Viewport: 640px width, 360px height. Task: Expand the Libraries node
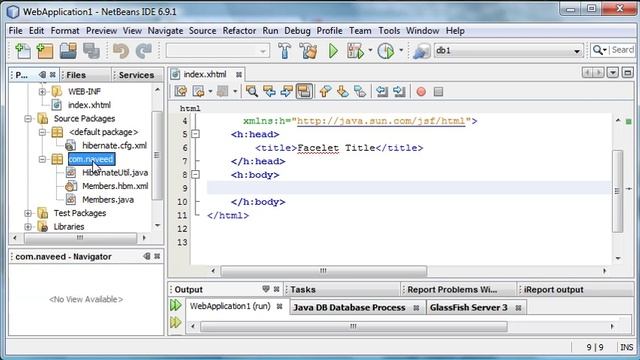tap(28, 227)
